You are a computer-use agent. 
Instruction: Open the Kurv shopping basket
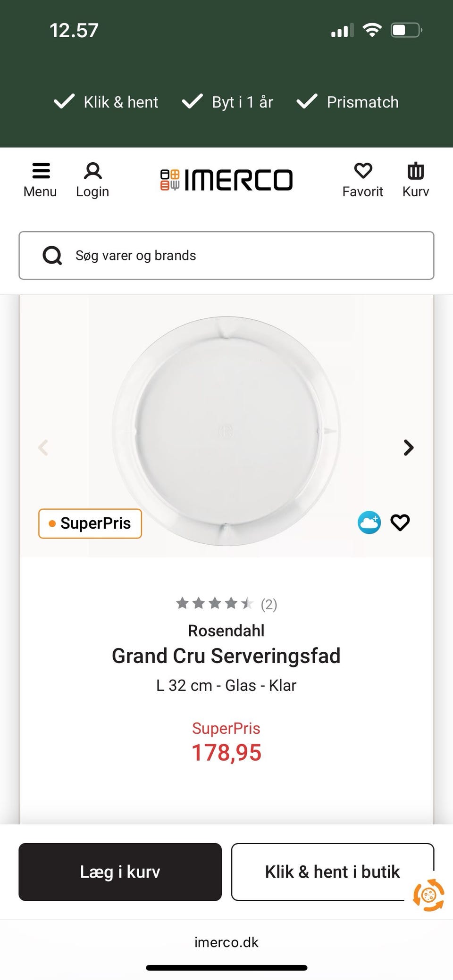click(x=416, y=171)
